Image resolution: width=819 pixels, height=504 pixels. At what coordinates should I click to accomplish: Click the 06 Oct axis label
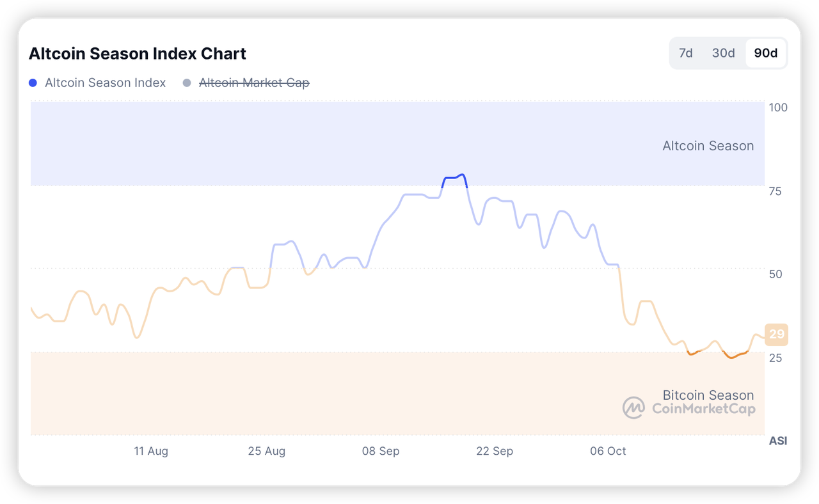point(608,451)
